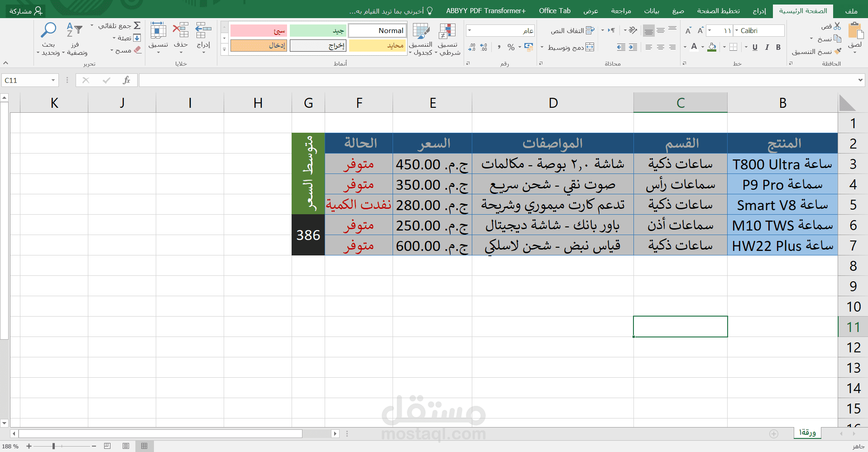Toggle Center horizontal text alignment
This screenshot has height=452, width=868.
click(x=661, y=47)
